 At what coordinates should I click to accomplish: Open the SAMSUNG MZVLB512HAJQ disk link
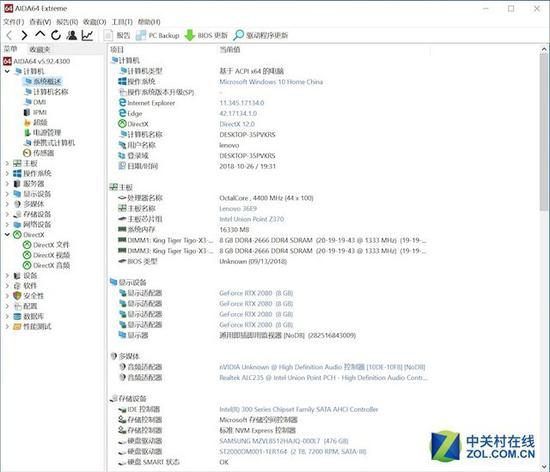pos(284,441)
